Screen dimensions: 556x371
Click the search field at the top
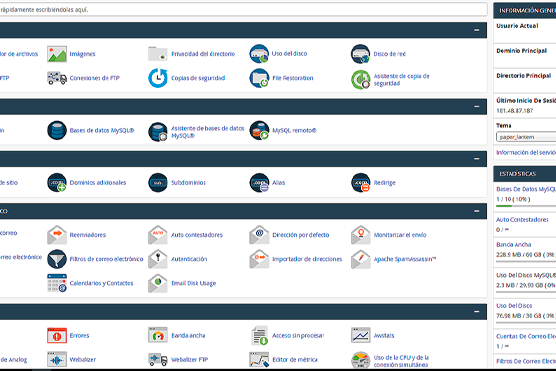coord(243,10)
